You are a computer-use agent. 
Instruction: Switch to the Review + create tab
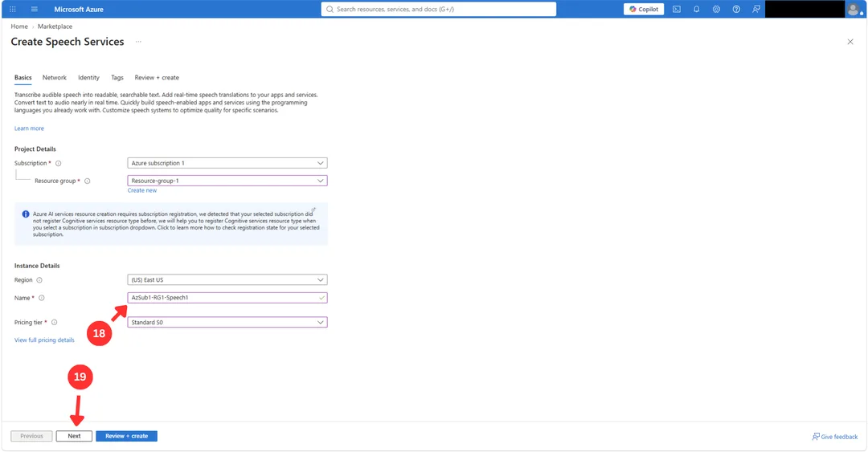157,77
